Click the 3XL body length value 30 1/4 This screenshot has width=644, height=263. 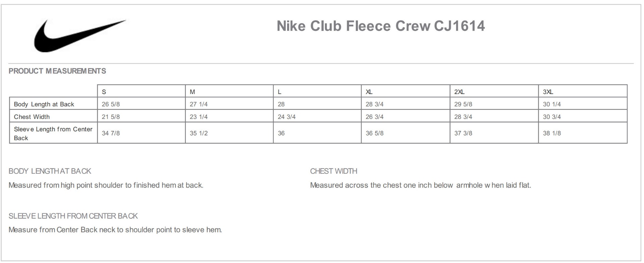pyautogui.click(x=552, y=104)
